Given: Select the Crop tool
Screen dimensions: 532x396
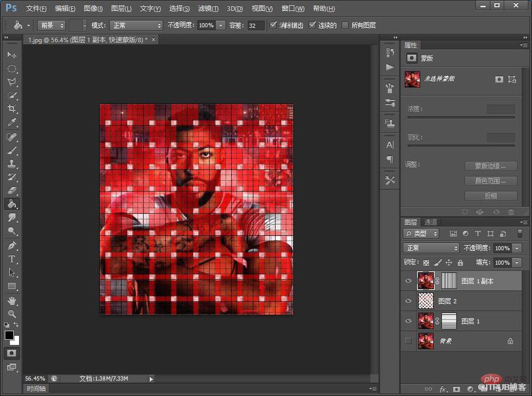Looking at the screenshot, I should 11,109.
